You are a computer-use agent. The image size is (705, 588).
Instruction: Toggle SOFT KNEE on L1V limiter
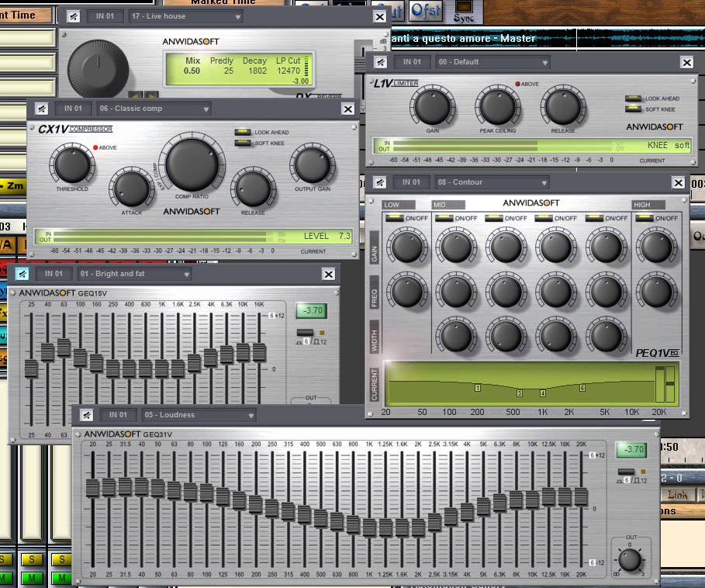click(x=633, y=109)
